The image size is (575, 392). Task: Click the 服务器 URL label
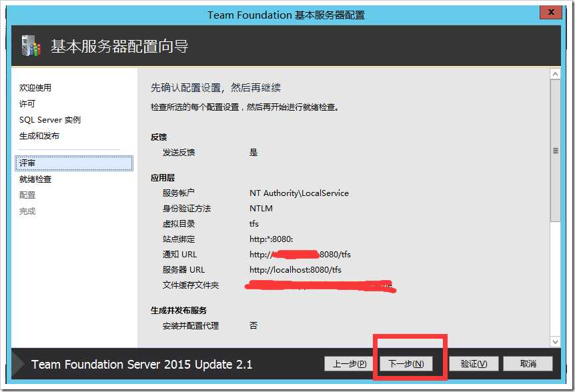coord(183,269)
